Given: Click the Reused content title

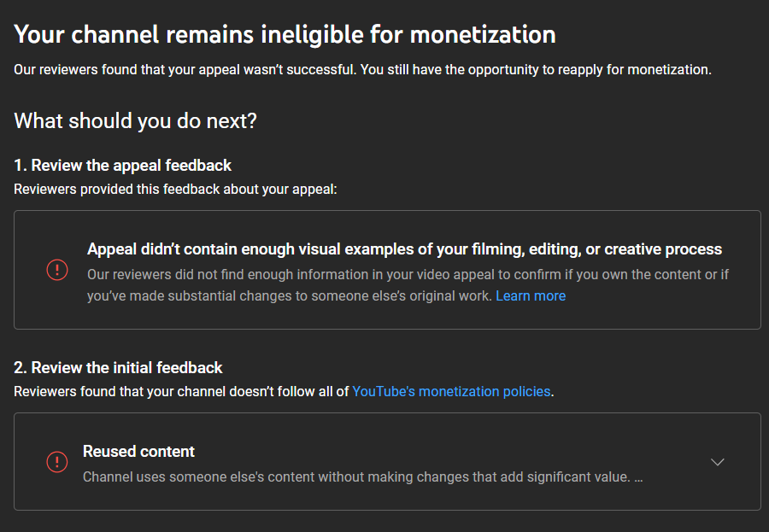Looking at the screenshot, I should pos(138,451).
